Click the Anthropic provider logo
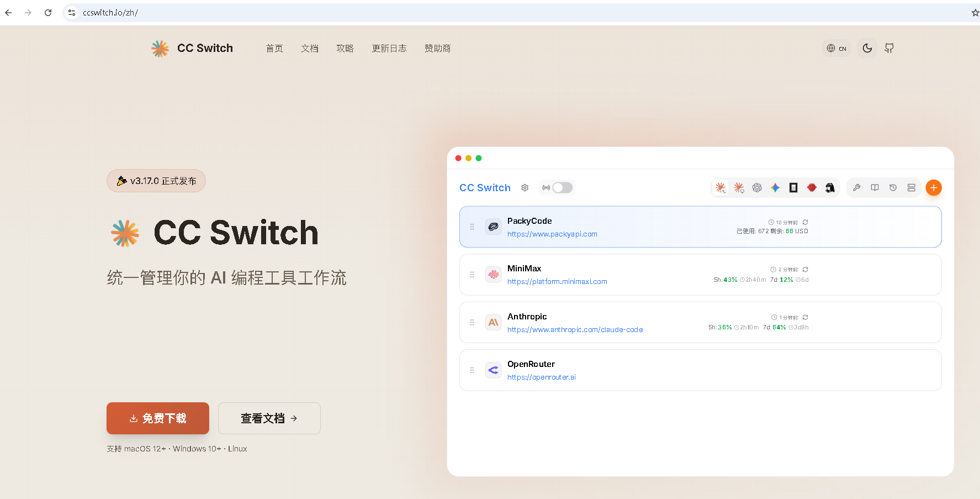Screen dimensions: 980x499 493,322
